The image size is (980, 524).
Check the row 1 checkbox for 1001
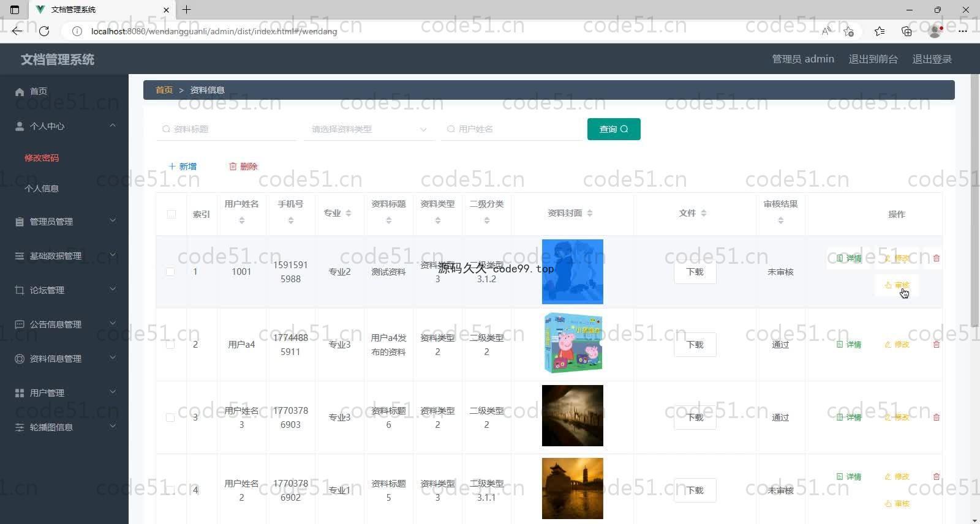point(170,272)
